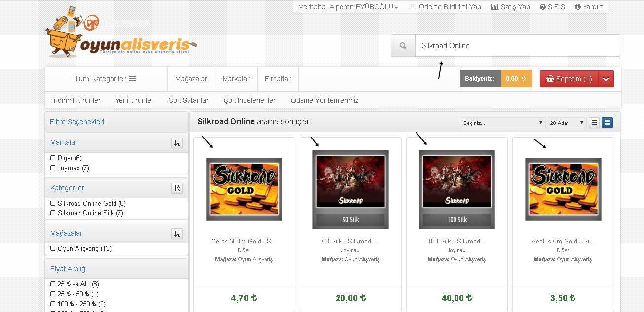Click the Ceres 500m Gold product image
644x312 pixels.
[244, 189]
